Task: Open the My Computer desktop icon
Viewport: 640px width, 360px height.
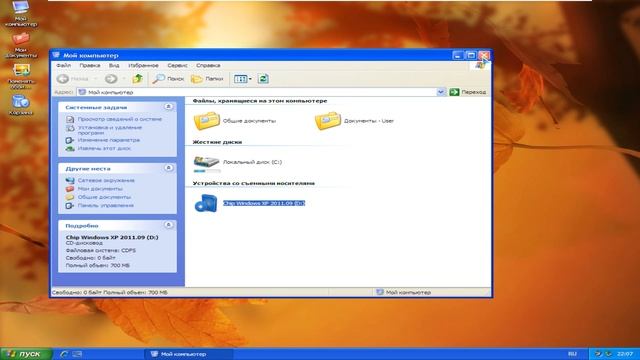Action: (x=20, y=12)
